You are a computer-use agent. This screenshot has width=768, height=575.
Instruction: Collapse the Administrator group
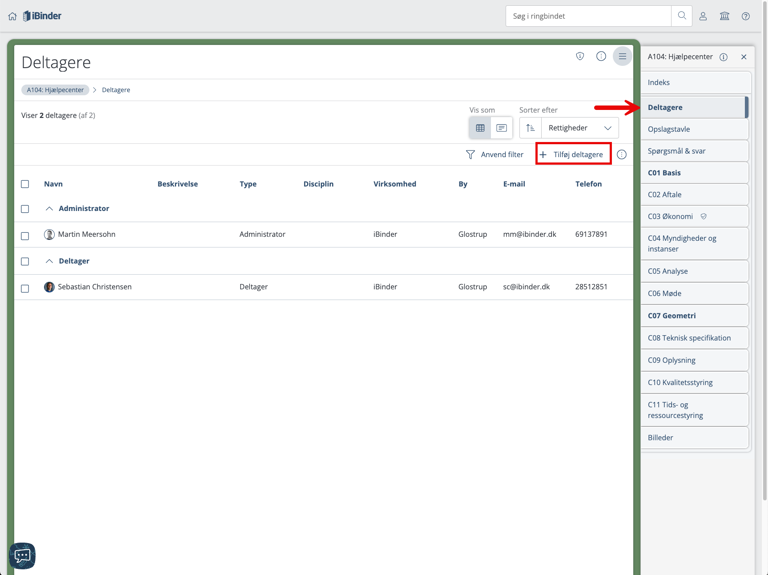coord(49,209)
